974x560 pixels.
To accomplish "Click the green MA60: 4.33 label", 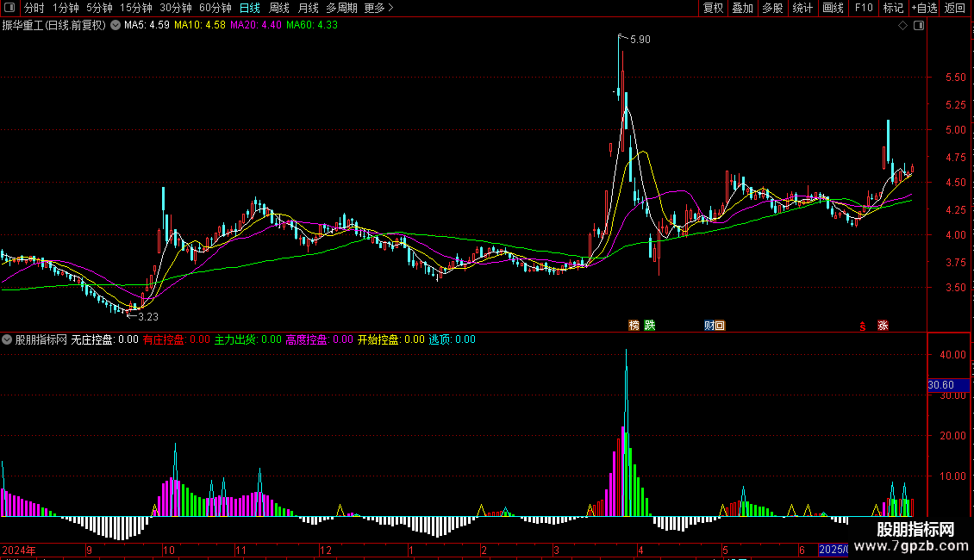I will [x=312, y=26].
